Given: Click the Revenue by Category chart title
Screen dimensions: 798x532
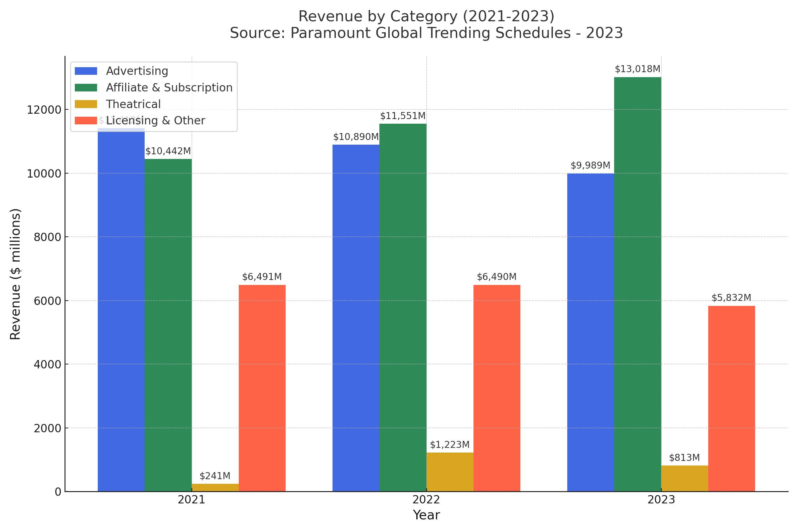Looking at the screenshot, I should tap(427, 16).
